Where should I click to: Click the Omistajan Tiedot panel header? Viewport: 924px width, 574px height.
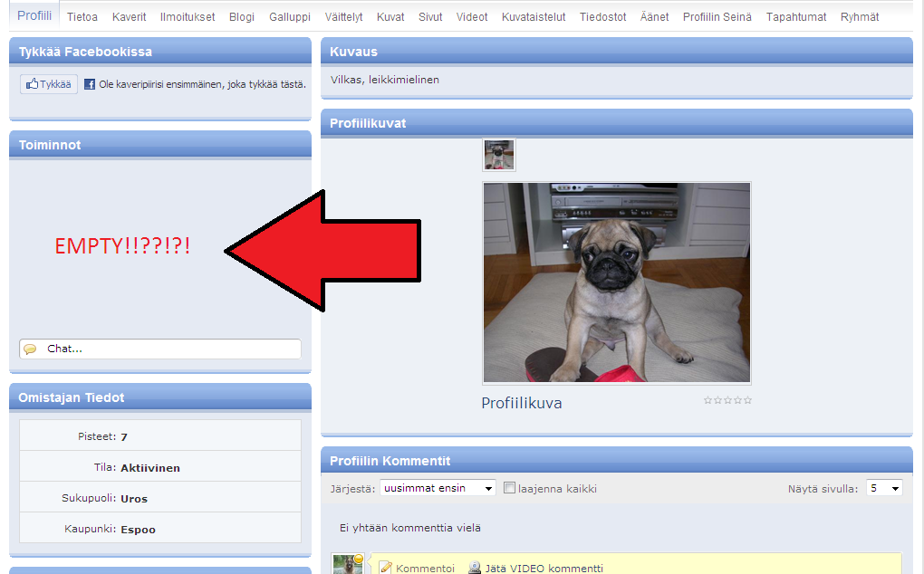pos(160,397)
